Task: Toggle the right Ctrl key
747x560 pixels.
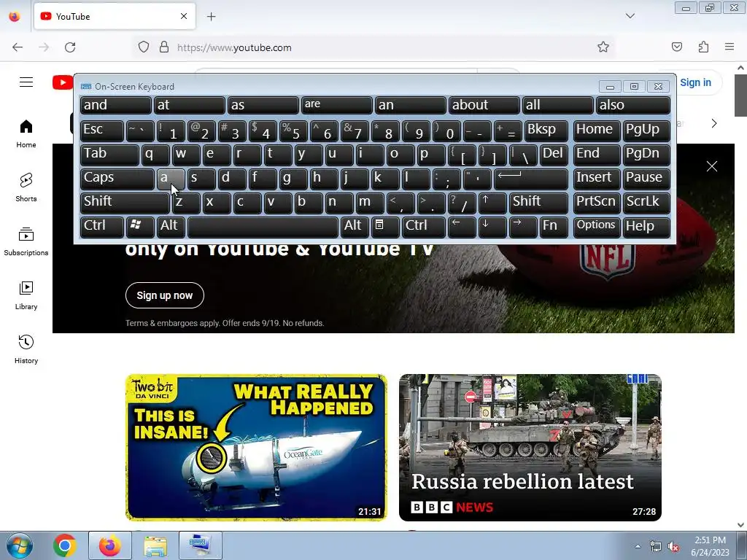Action: point(424,226)
